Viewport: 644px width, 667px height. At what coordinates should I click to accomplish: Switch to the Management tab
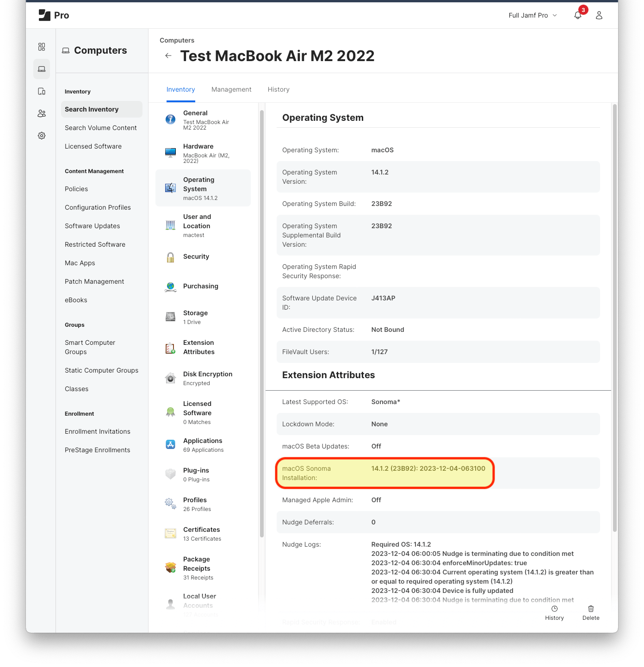pyautogui.click(x=231, y=89)
